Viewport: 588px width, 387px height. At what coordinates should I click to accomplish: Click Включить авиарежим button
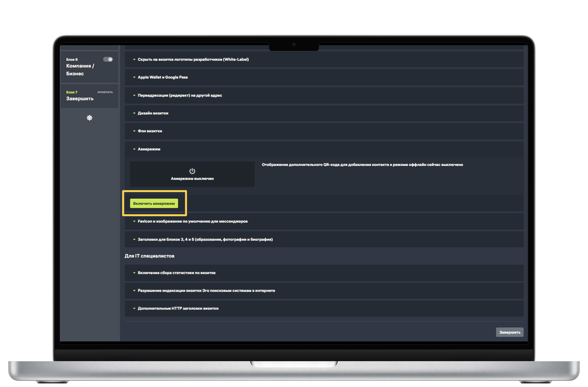[154, 203]
